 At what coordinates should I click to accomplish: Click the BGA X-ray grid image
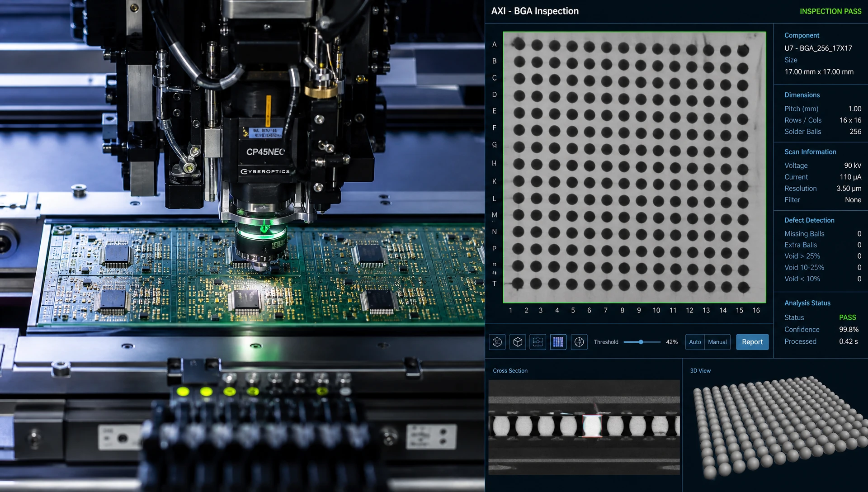(x=634, y=167)
